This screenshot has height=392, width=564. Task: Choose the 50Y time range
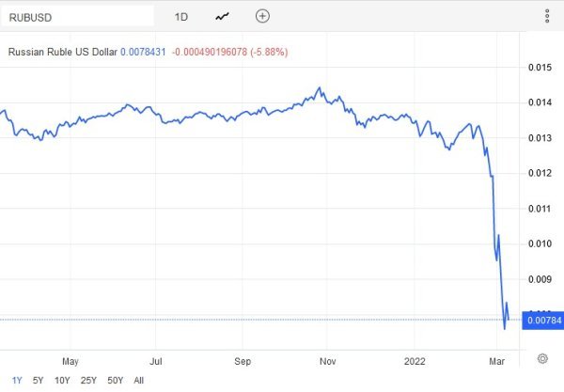tap(115, 380)
